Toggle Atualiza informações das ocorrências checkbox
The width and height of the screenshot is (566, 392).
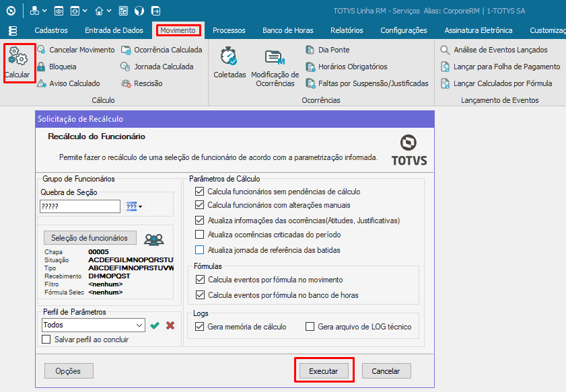coord(199,220)
